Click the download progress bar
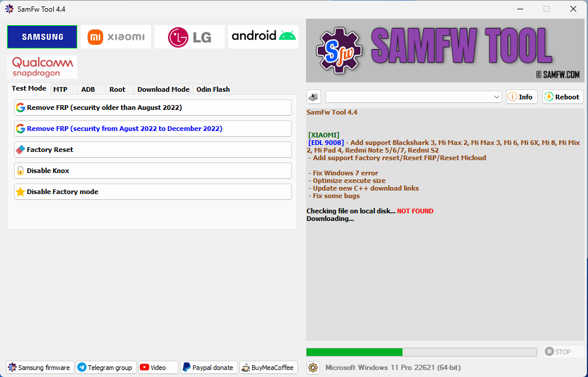This screenshot has width=588, height=377. click(421, 351)
